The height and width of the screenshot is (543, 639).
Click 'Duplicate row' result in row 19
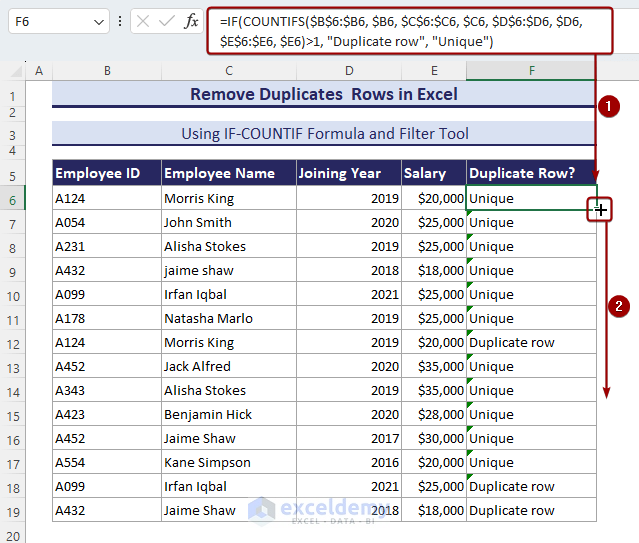(531, 510)
